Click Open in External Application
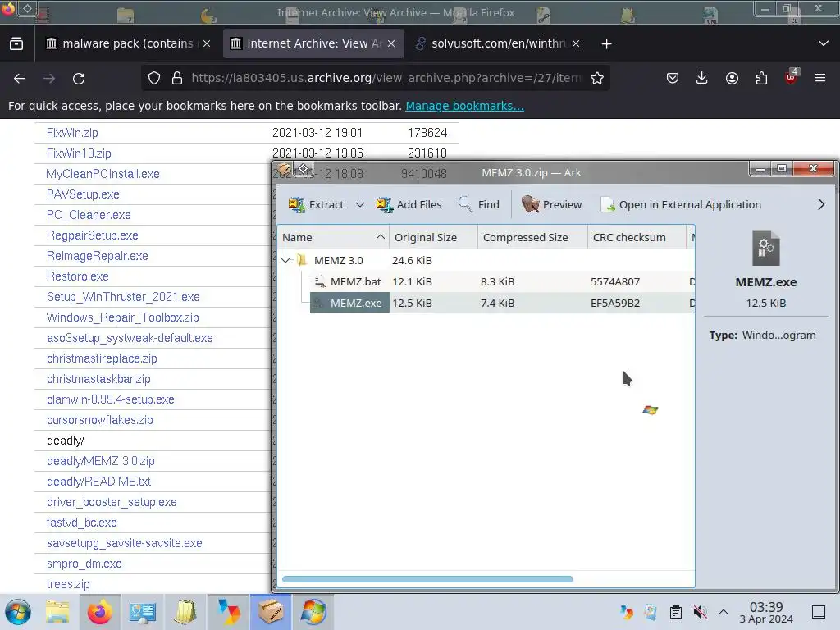Screen dimensions: 840x630 click(680, 204)
